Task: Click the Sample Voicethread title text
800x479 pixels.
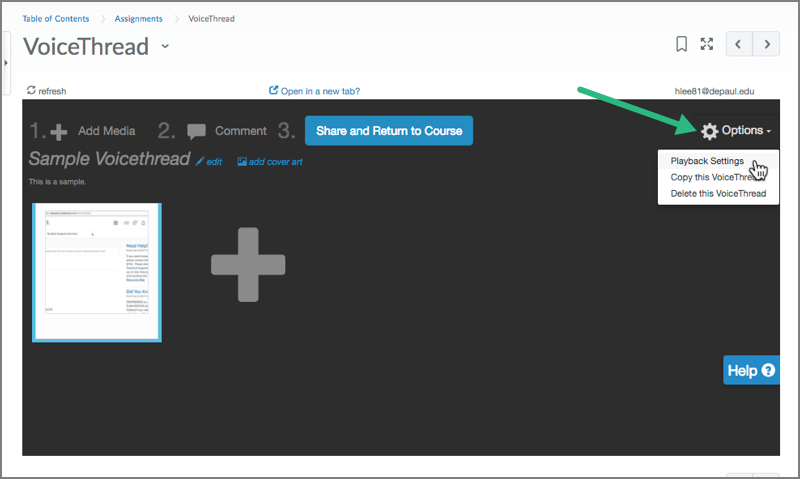Action: [109, 159]
